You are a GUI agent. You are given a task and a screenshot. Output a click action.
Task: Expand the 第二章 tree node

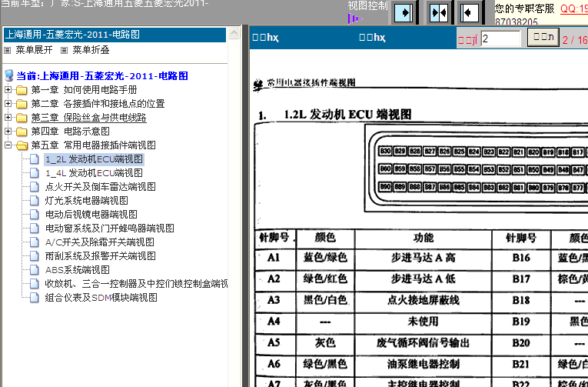[x=8, y=104]
